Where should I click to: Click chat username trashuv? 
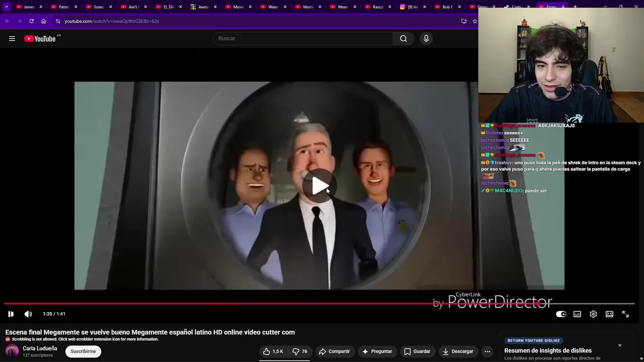tap(503, 163)
